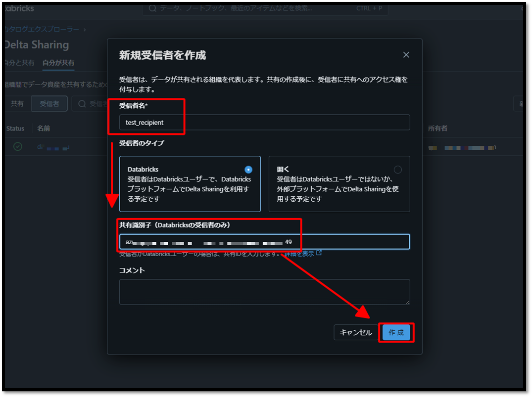
Task: Close the 新規受信者を作成 dialog
Action: point(406,55)
